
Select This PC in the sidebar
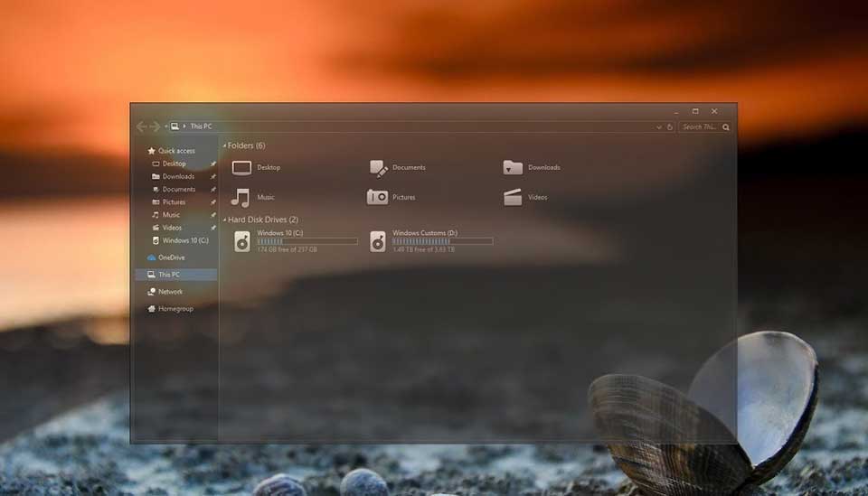click(176, 275)
